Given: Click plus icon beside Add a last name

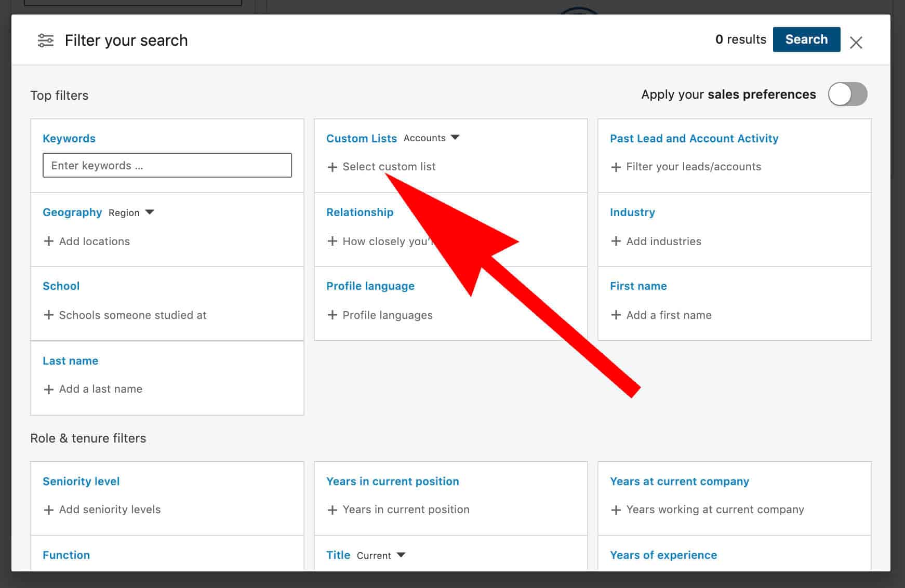Looking at the screenshot, I should (48, 389).
